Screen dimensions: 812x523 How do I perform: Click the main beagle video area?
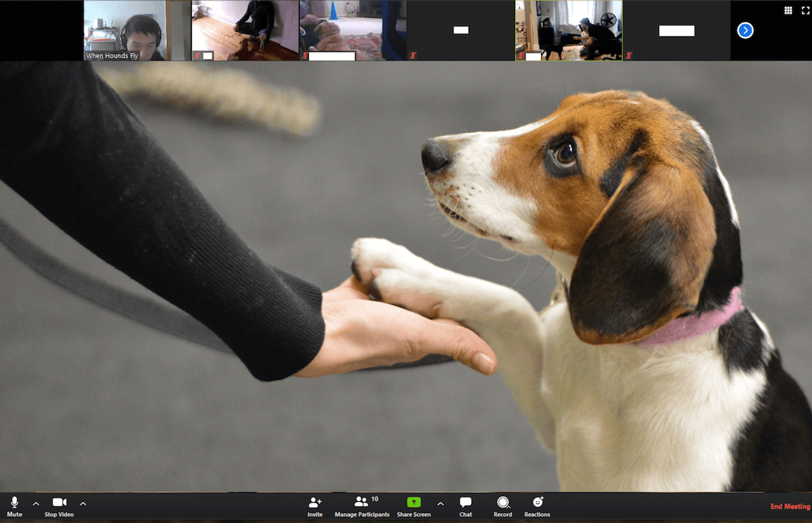406,277
